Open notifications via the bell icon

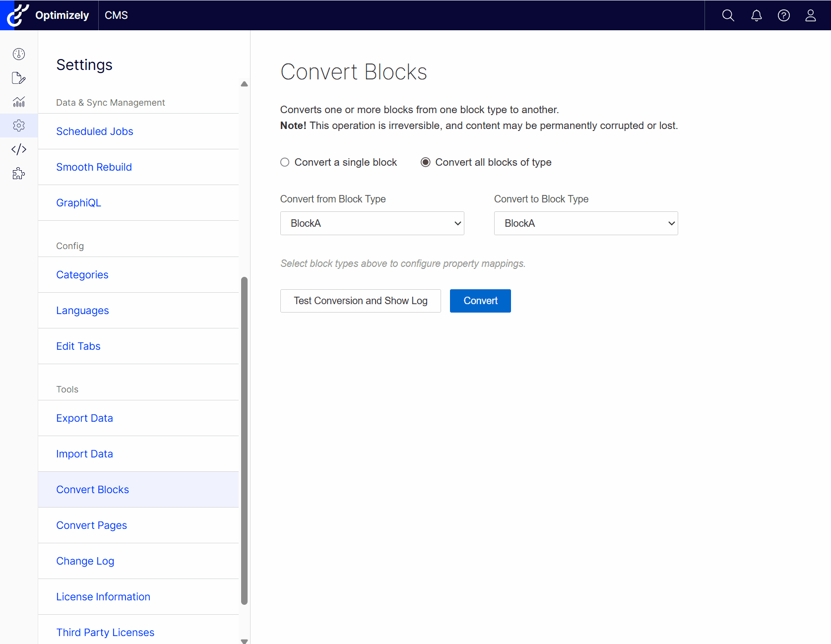pos(756,15)
